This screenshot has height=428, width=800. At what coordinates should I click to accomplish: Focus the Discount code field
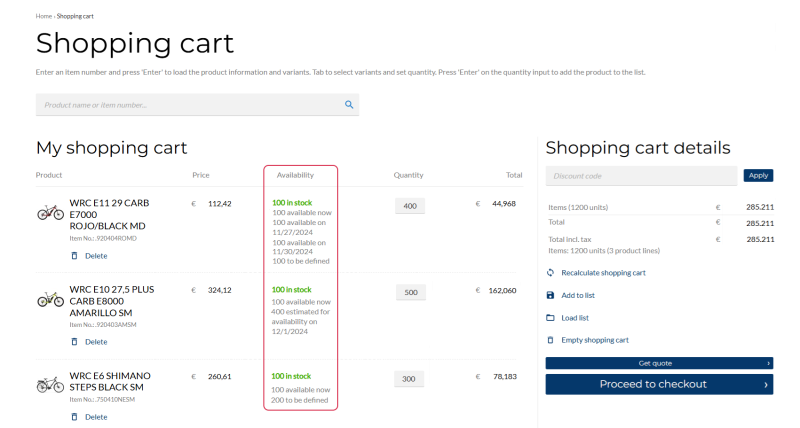pyautogui.click(x=641, y=176)
